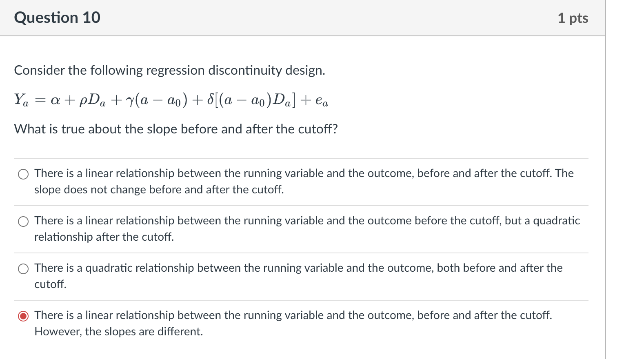Select the 'slope does not change' answer radio button
This screenshot has width=644, height=359.
point(23,175)
